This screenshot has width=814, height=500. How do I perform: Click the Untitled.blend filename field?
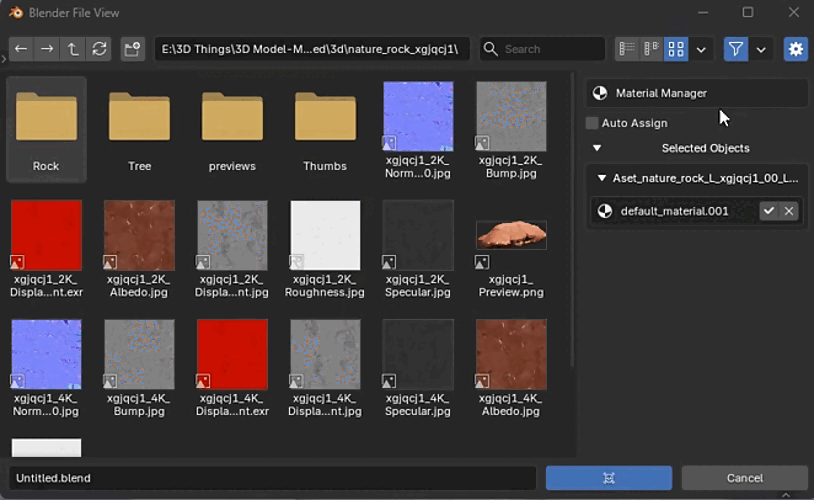[x=273, y=478]
